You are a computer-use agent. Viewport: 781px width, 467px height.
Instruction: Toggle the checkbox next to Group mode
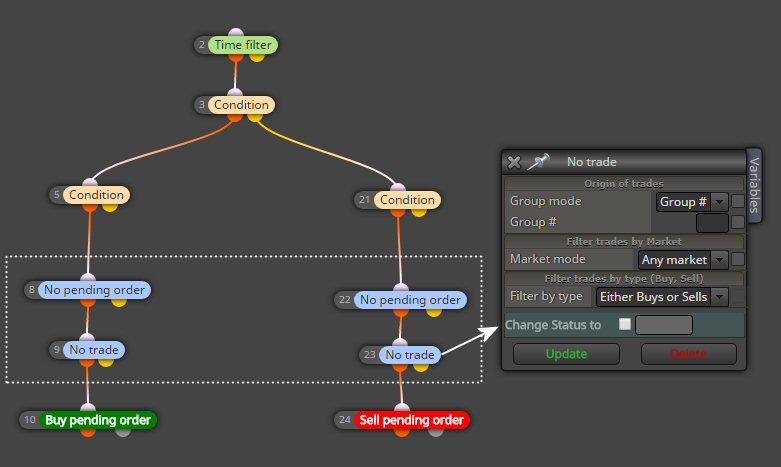pos(738,201)
